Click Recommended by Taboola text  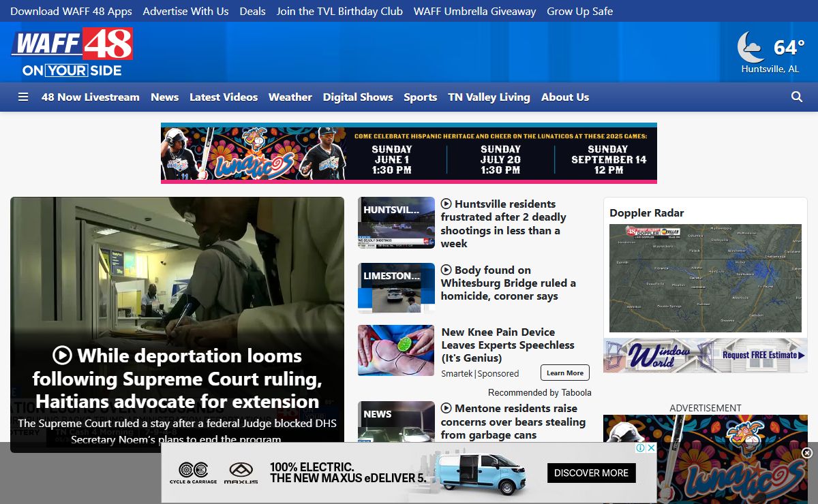pyautogui.click(x=540, y=392)
